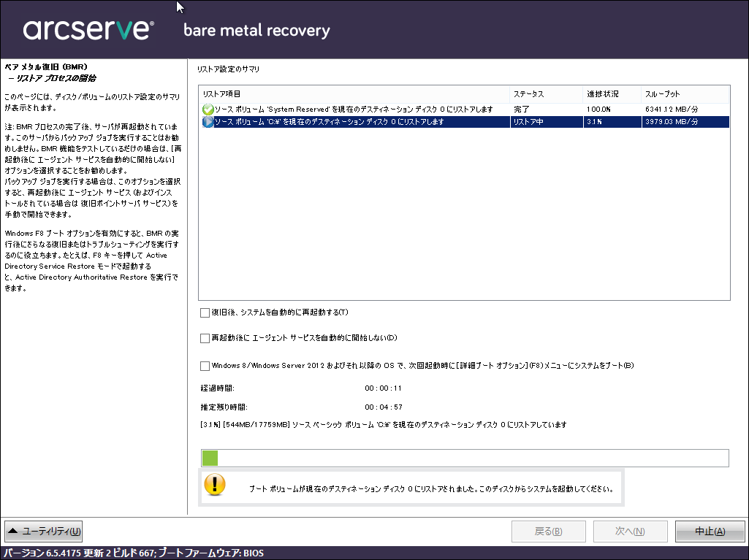This screenshot has height=560, width=749.
Task: Open the ユーティリティ(U) utilities menu
Action: (x=43, y=532)
